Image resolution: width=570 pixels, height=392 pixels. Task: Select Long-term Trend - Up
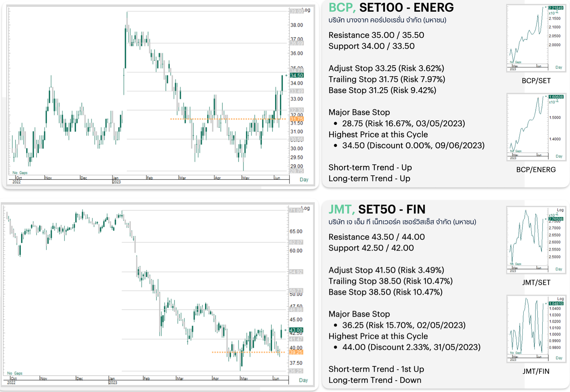pos(369,178)
